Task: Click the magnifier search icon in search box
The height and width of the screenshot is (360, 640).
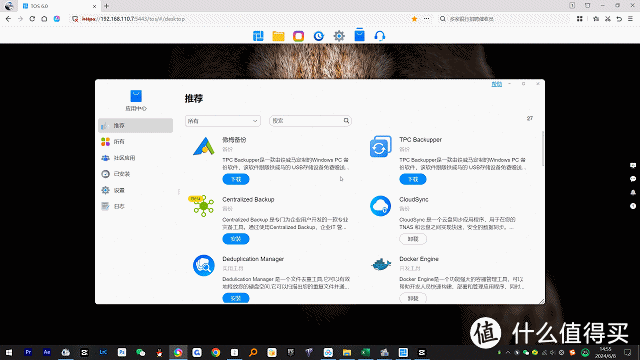Action: tap(346, 120)
